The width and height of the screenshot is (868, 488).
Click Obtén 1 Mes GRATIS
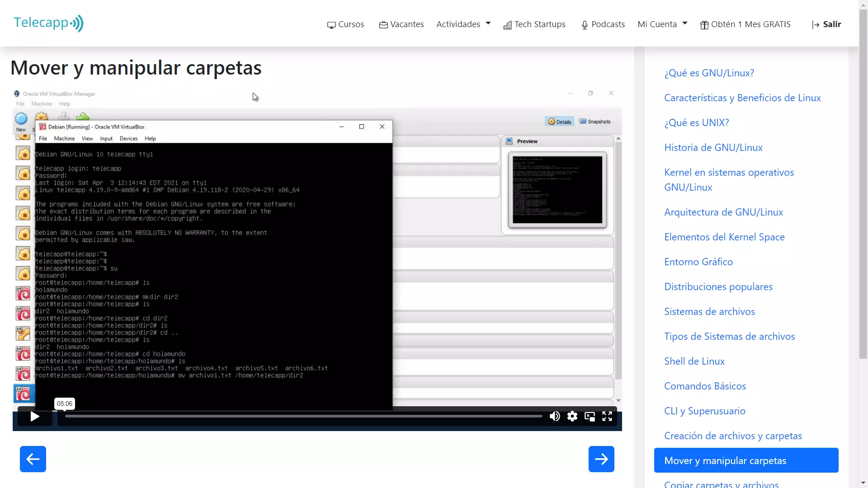tap(745, 24)
